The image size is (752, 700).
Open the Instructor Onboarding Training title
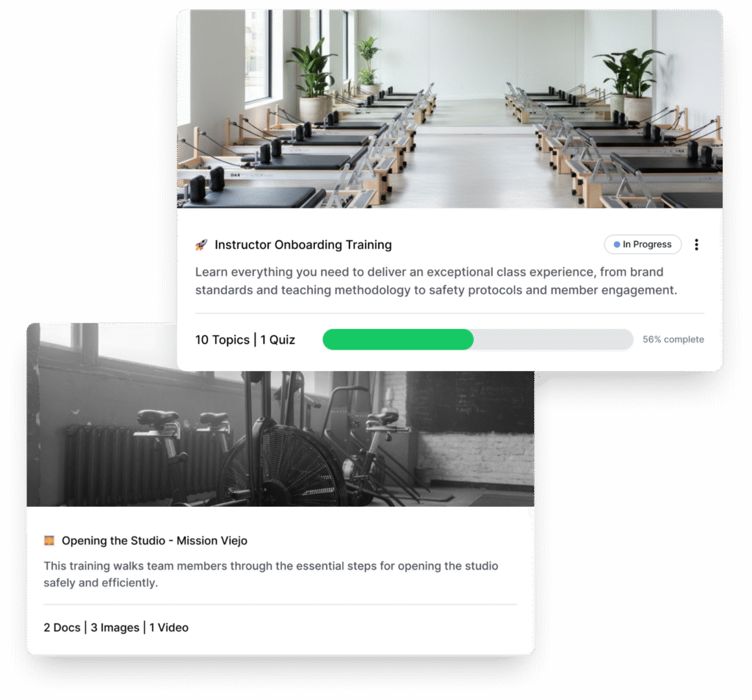tap(303, 245)
